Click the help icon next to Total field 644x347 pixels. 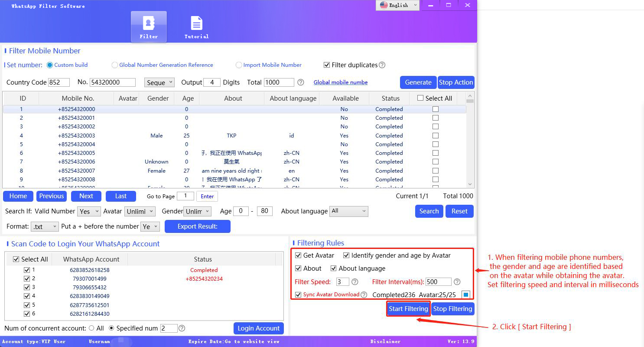(x=301, y=82)
